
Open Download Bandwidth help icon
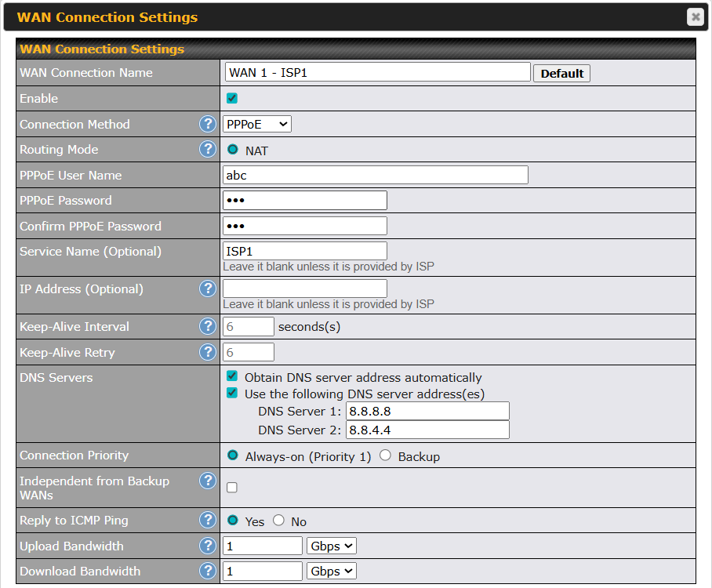click(207, 571)
